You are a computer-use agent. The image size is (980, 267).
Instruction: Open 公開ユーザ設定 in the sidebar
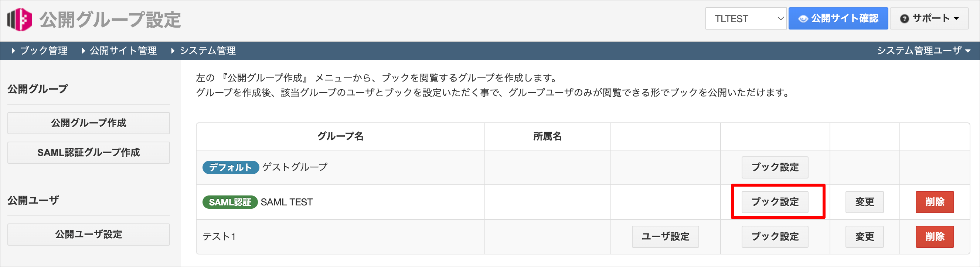(x=89, y=234)
